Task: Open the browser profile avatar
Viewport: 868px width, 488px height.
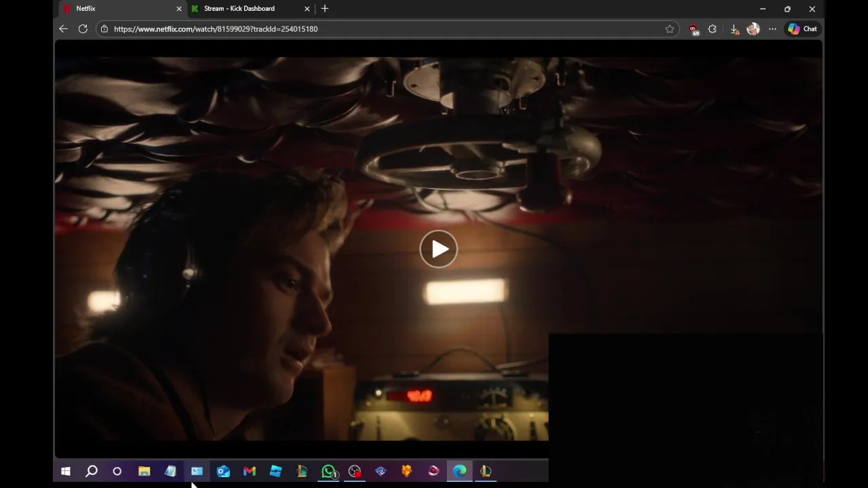Action: pos(753,29)
